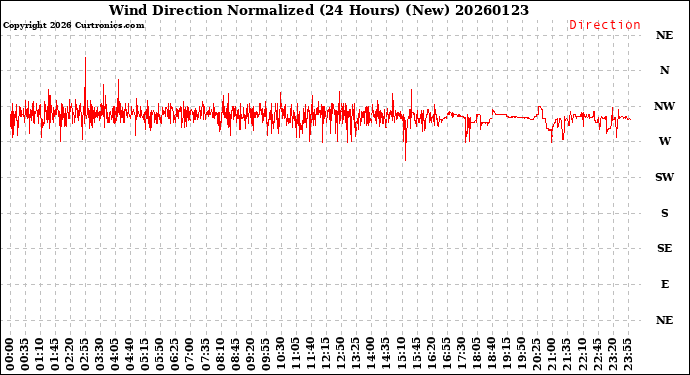Click the "01:10" time axis label
This screenshot has height=375, width=690.
click(x=40, y=355)
